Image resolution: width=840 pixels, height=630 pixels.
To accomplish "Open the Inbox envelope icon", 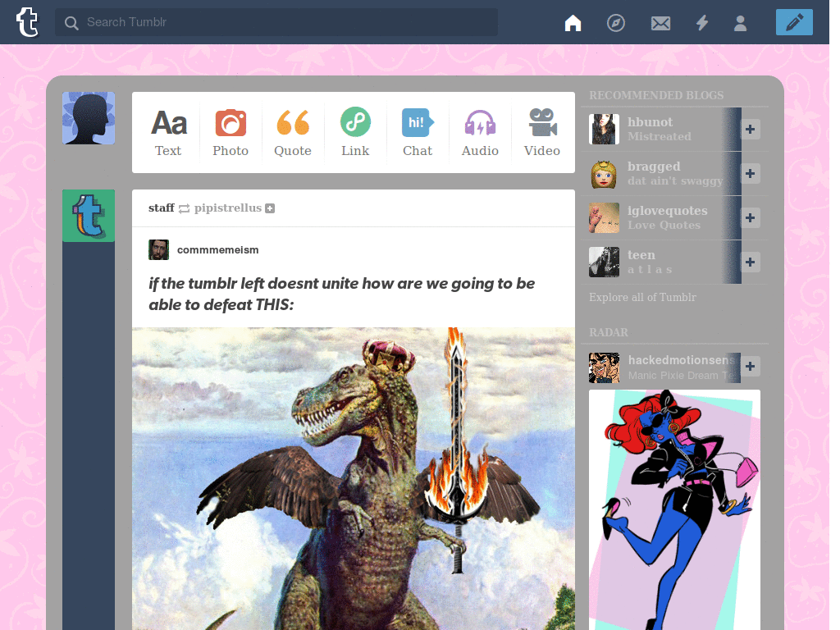I will [x=660, y=23].
